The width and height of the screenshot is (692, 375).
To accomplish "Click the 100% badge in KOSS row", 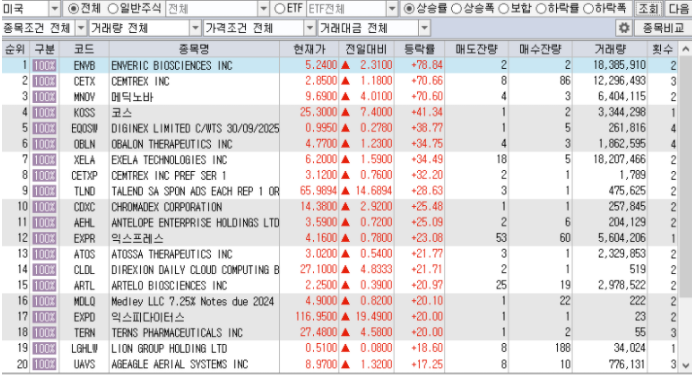I will click(x=45, y=113).
